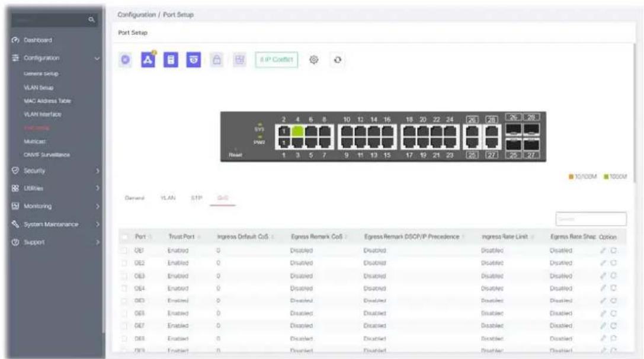Click the reset icon for GE1

tap(613, 250)
